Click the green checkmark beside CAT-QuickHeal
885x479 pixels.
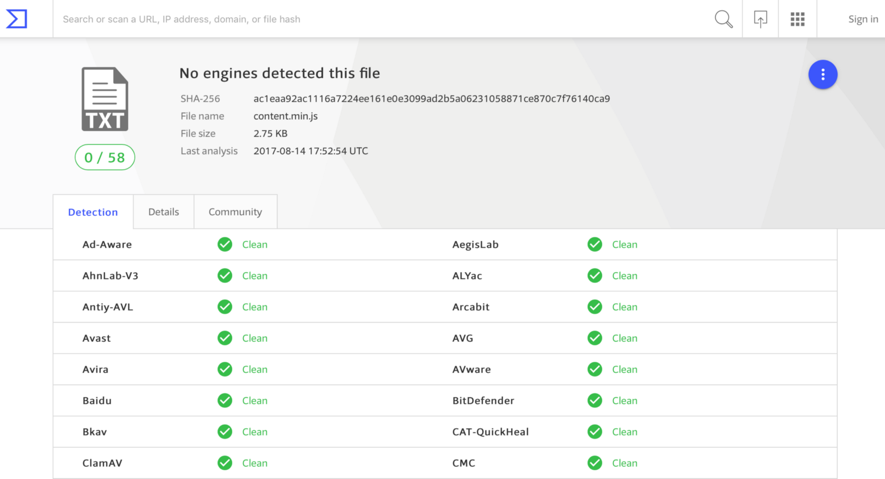pos(594,432)
